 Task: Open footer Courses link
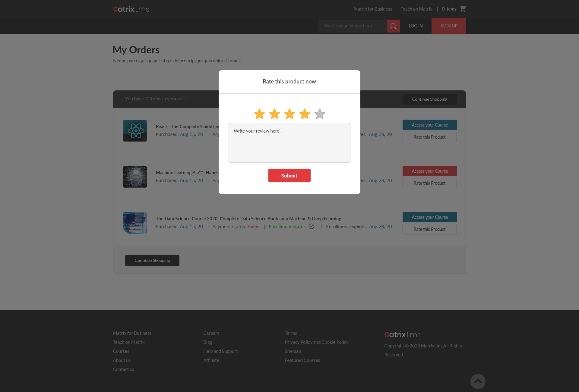[121, 351]
